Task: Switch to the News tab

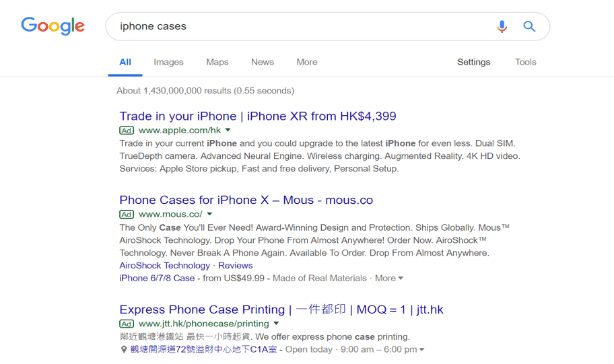Action: coord(263,62)
